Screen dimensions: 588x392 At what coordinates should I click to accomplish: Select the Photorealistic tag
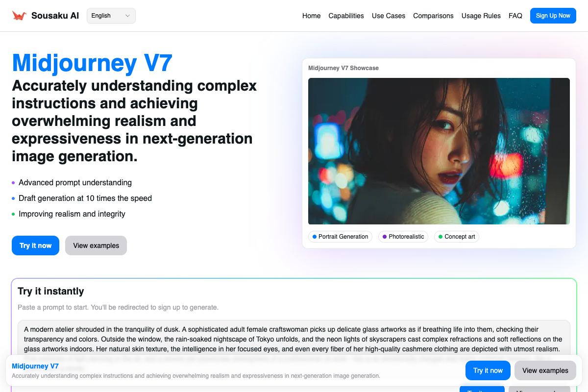pyautogui.click(x=403, y=237)
